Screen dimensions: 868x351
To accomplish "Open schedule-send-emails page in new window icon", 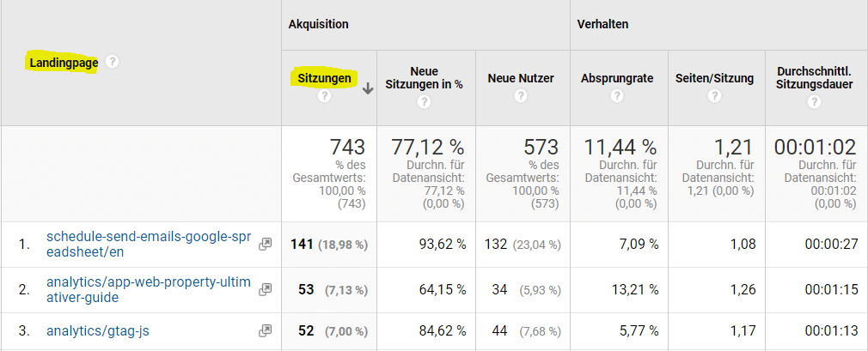I will [x=266, y=244].
